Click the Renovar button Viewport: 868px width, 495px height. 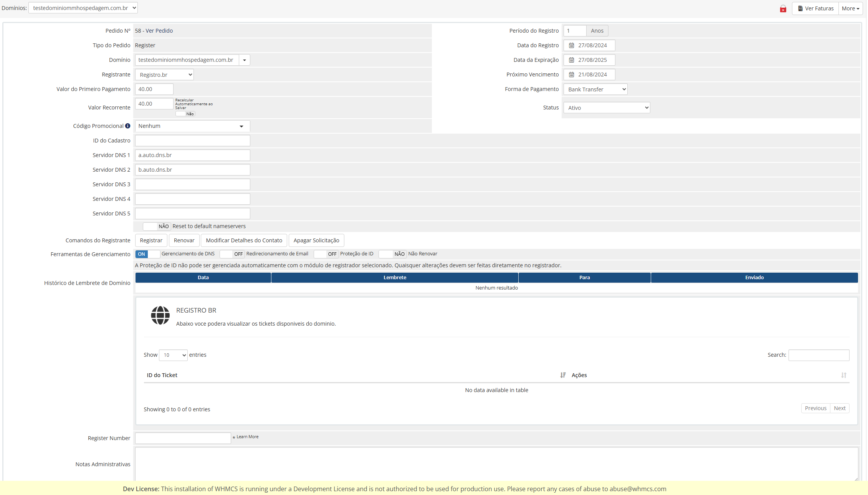(x=184, y=240)
